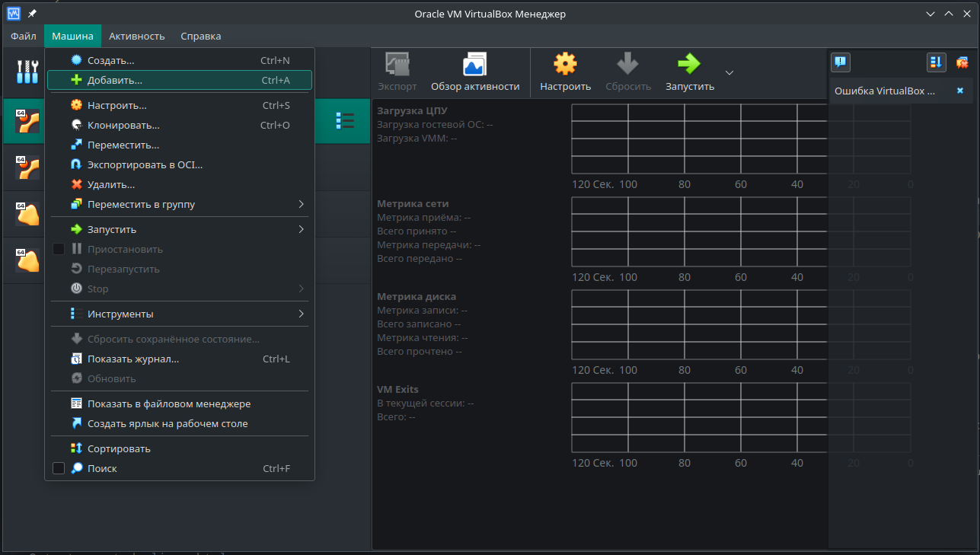980x555 pixels.
Task: Dismiss the Ошибка VirtualBox notification
Action: pos(959,89)
